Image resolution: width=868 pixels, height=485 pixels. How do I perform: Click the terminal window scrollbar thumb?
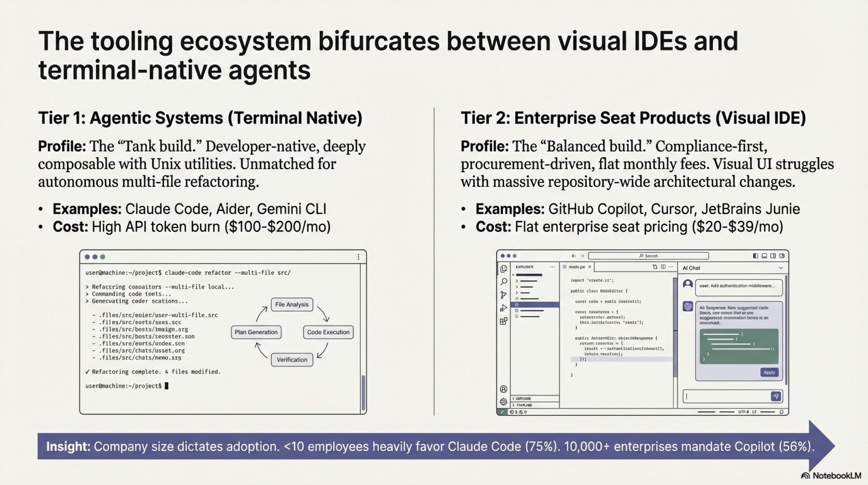[363, 393]
